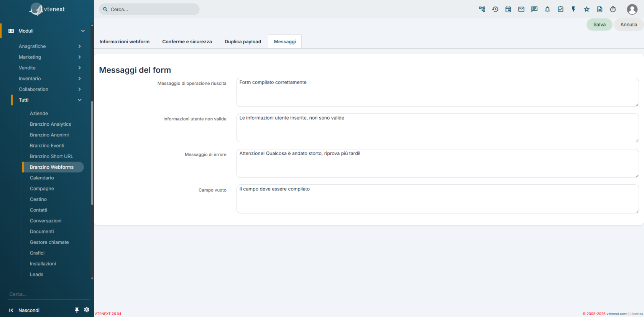Edit the Messaggio di operazione riuscita textarea
This screenshot has height=317, width=644.
(437, 92)
